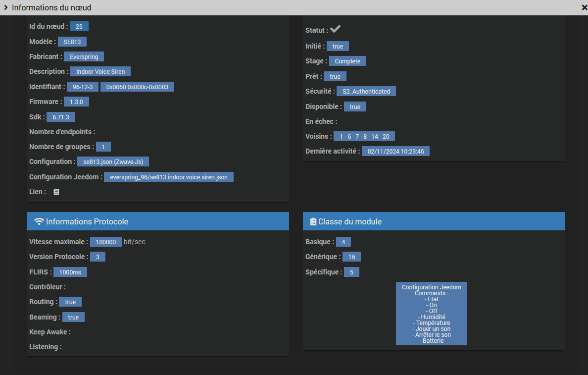Select hex identifier 0x0060 0x000c-0x0003
Screen dimensions: 588x375
(x=137, y=87)
